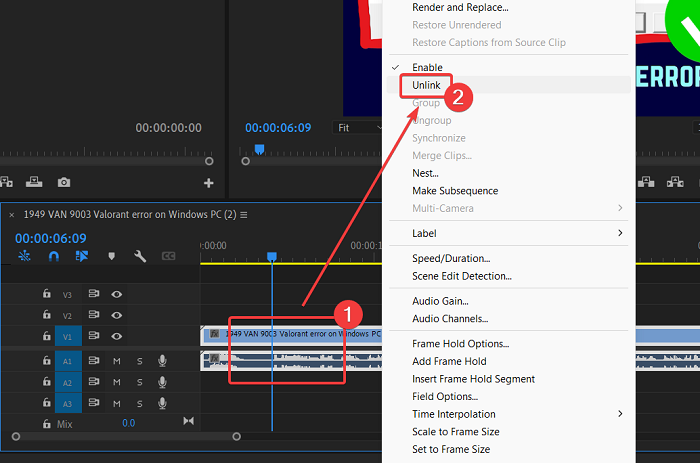This screenshot has width=700, height=463.
Task: Toggle sync lock on track A1
Action: click(94, 360)
